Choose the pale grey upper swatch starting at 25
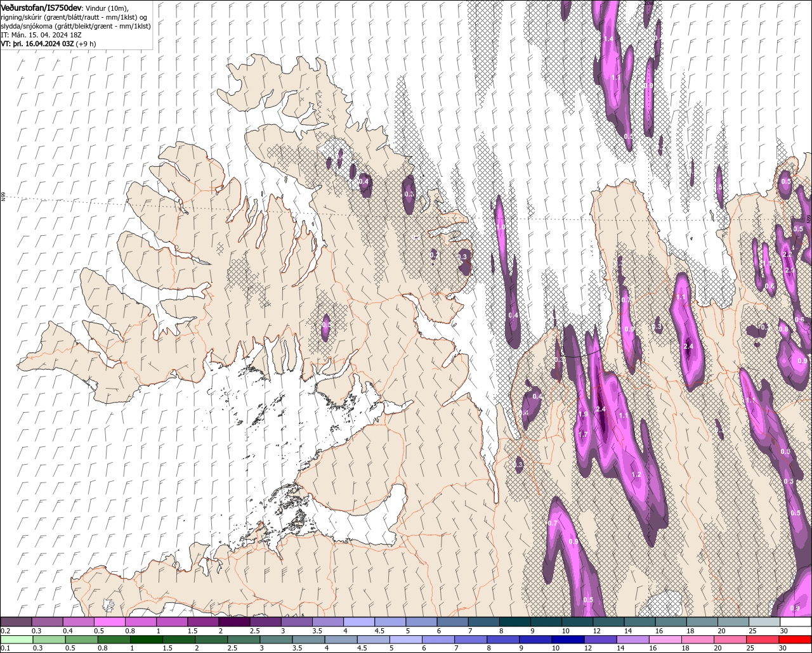 tap(764, 622)
